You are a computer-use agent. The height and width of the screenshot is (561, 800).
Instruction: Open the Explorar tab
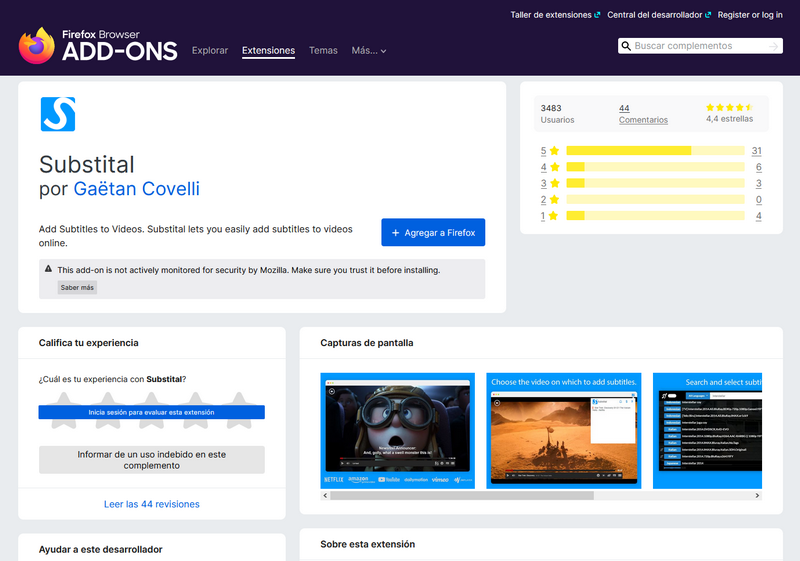coord(210,50)
